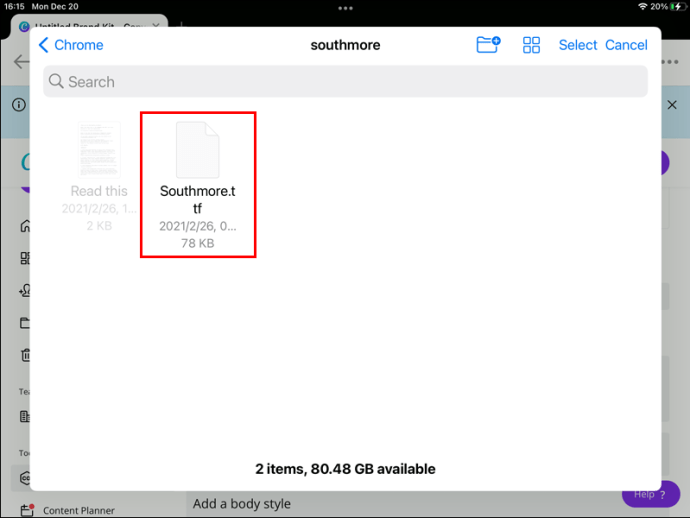Click Add a body style text
The width and height of the screenshot is (690, 518).
pyautogui.click(x=242, y=503)
